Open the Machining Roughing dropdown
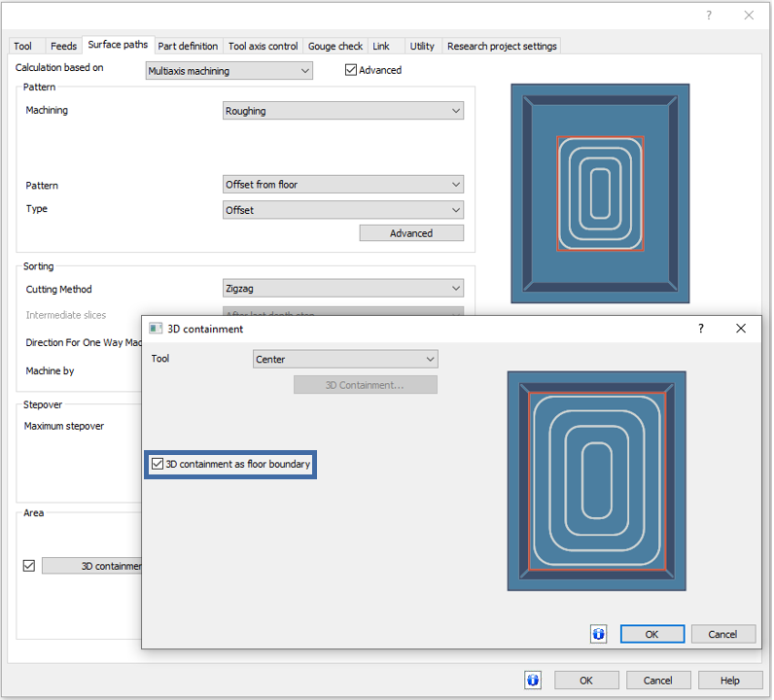 (x=343, y=111)
